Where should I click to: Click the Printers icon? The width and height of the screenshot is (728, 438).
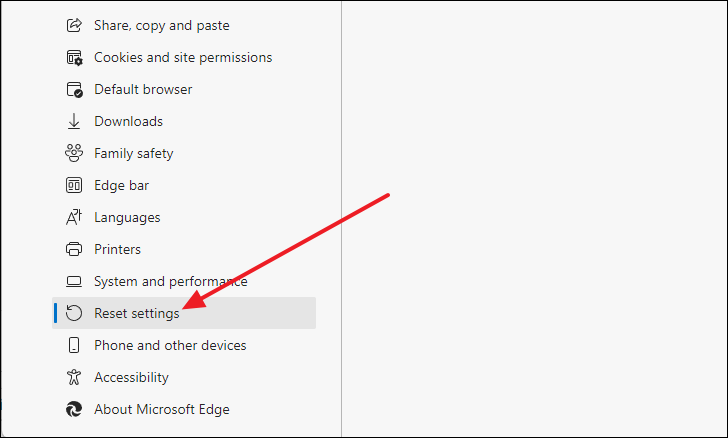(73, 249)
